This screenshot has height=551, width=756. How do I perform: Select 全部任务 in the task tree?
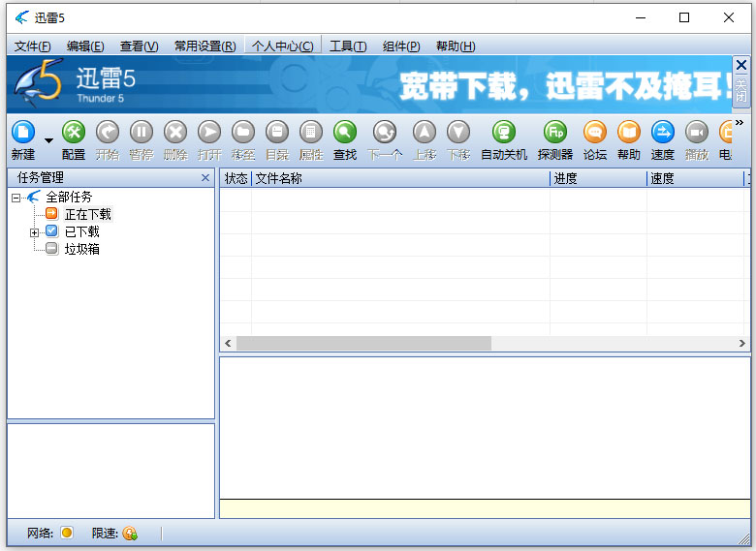coord(69,197)
